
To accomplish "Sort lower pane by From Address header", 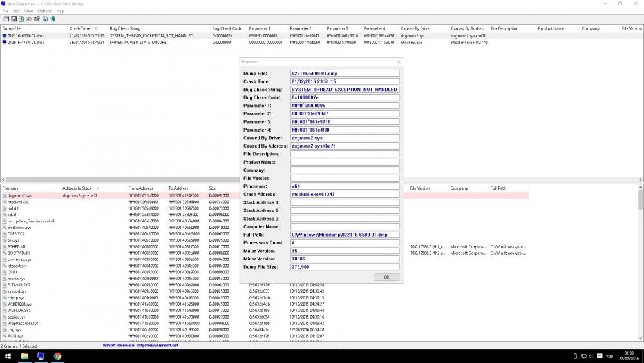I will 146,188.
